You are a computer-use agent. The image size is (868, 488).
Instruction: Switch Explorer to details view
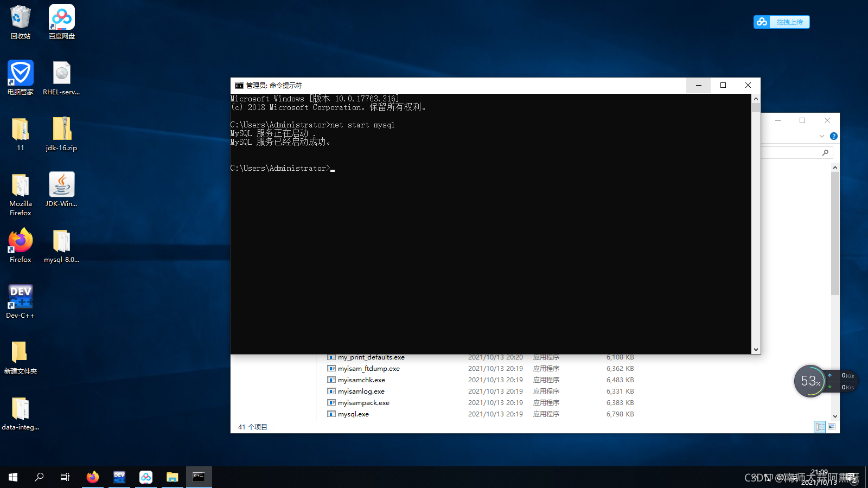(820, 427)
